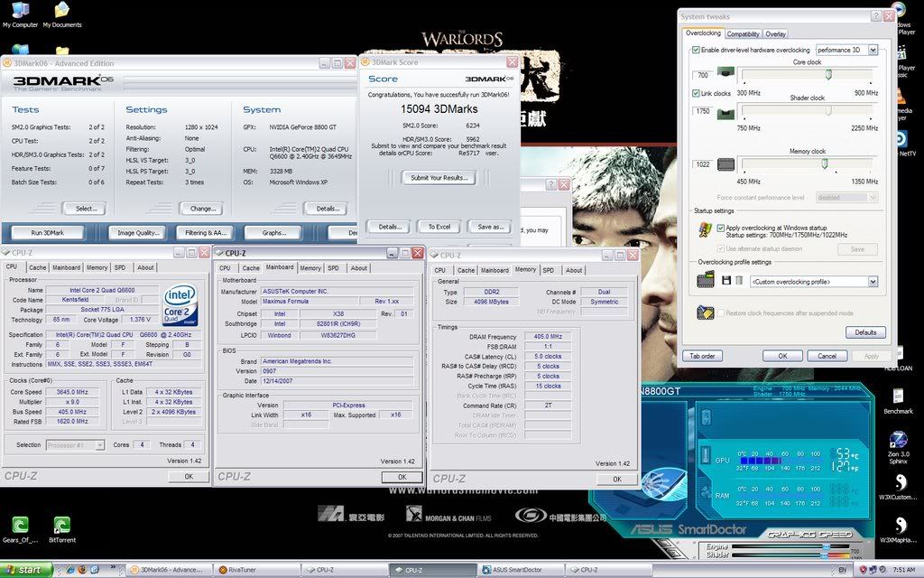
Task: Click the Maximus Formula model field
Action: click(309, 302)
